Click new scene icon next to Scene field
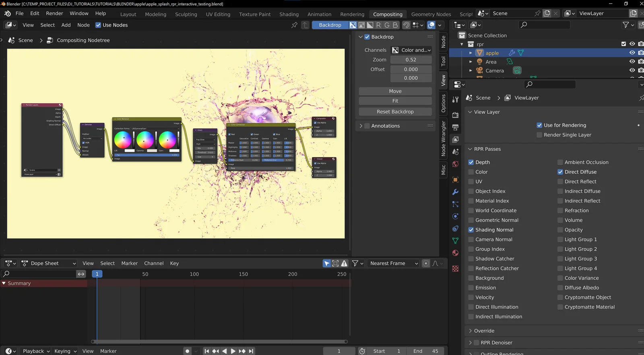The image size is (644, 355). point(547,13)
